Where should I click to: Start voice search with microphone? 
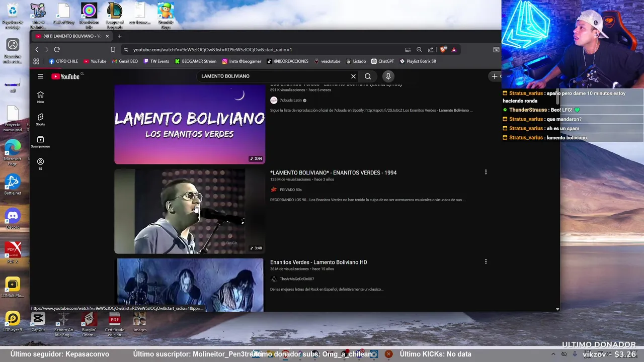[x=388, y=76]
